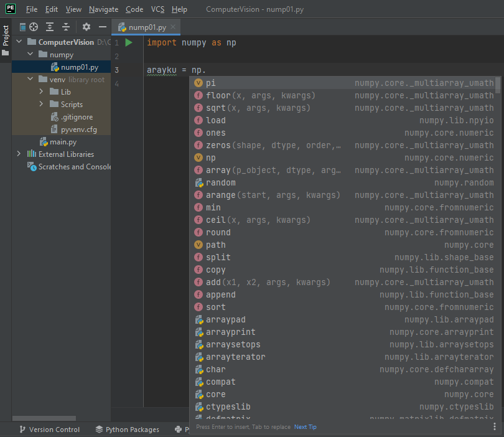Click the Lib folder icon
504x437 pixels.
click(54, 92)
